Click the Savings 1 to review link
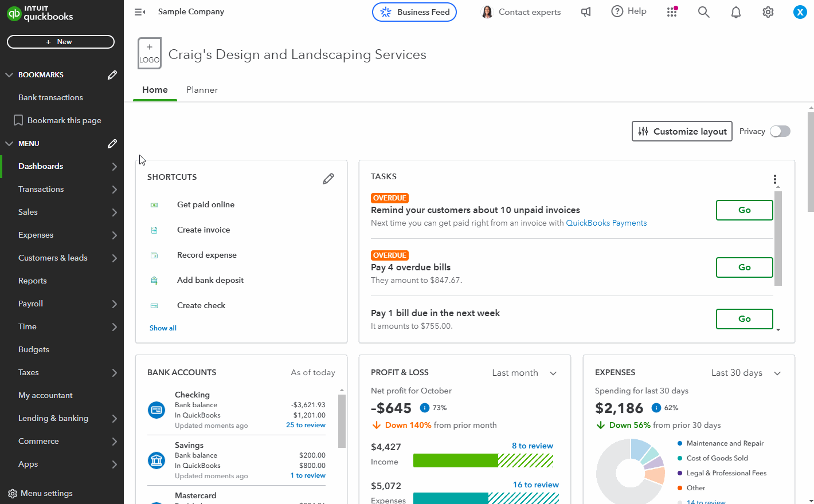Viewport: 814px width, 504px height. (x=308, y=475)
